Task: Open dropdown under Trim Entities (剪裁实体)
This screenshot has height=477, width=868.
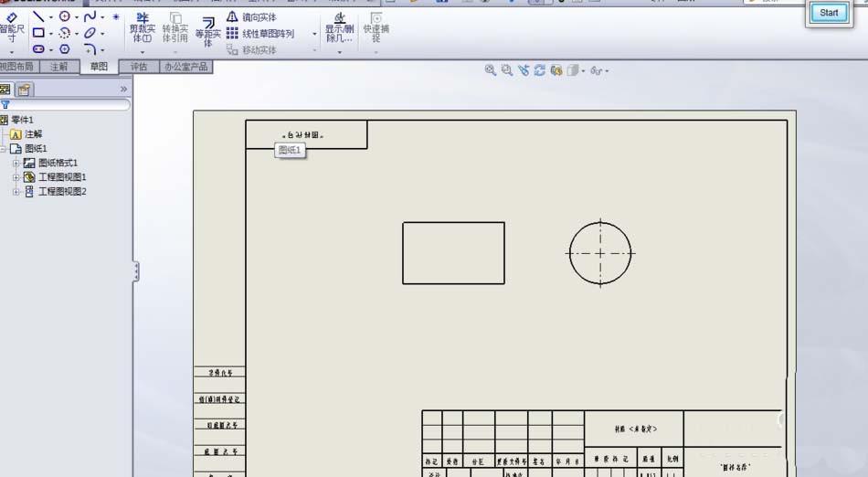Action: point(143,52)
